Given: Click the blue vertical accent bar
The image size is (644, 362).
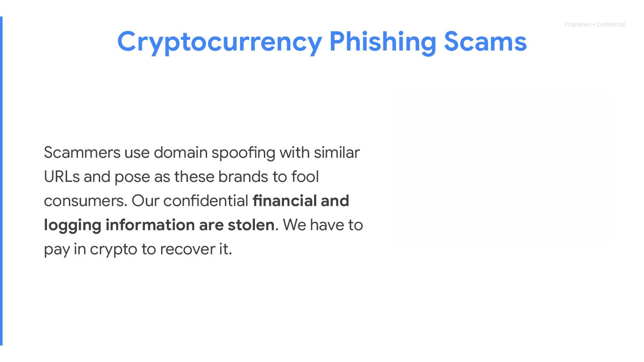Looking at the screenshot, I should (x=1, y=181).
